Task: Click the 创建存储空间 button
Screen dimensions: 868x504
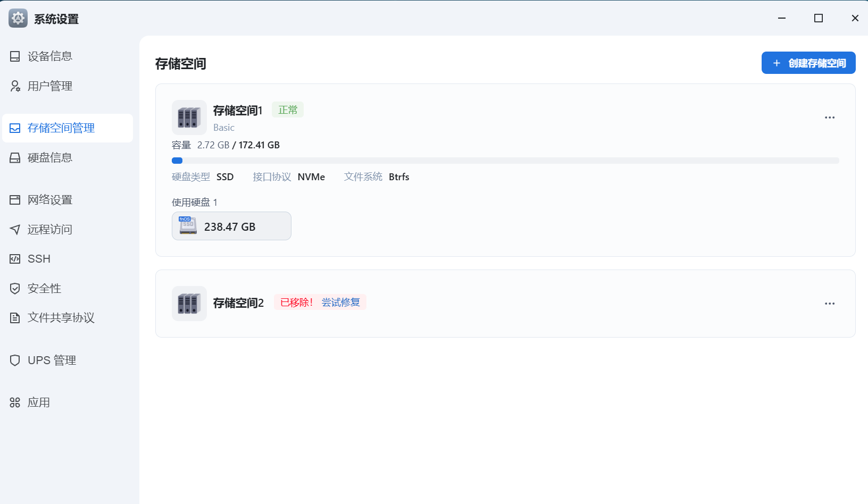Action: 808,63
